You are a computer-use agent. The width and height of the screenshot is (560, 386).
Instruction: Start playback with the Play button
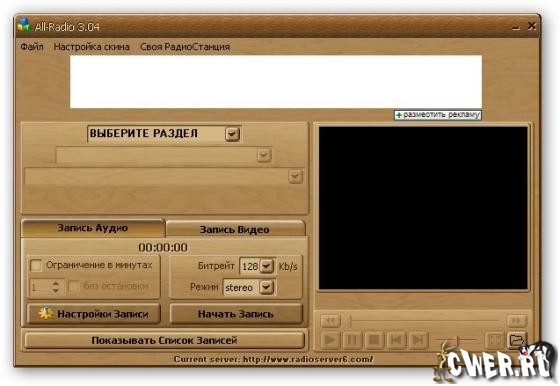point(330,340)
